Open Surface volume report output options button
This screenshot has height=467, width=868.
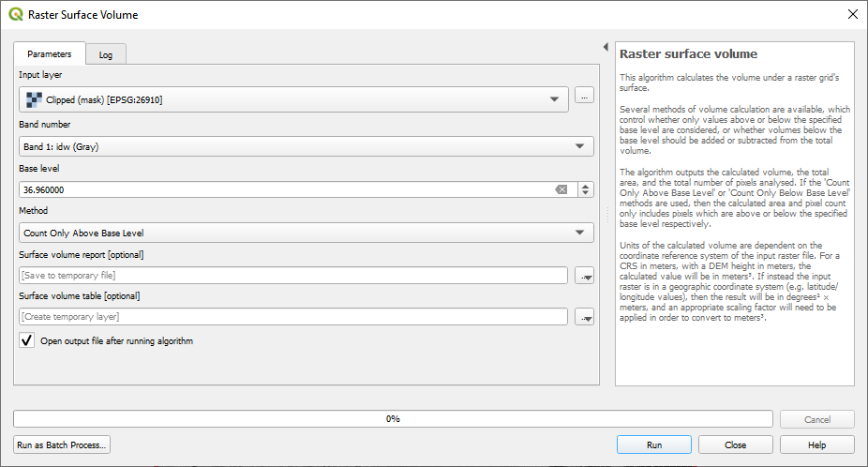tap(584, 276)
